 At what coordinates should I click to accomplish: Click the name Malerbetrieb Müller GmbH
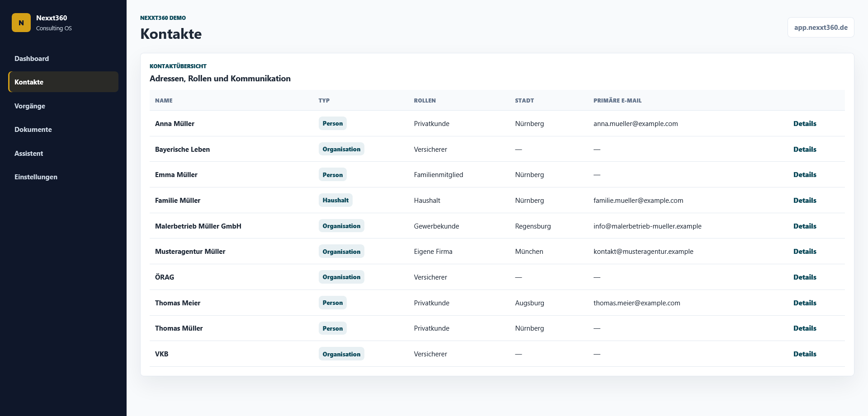(198, 226)
